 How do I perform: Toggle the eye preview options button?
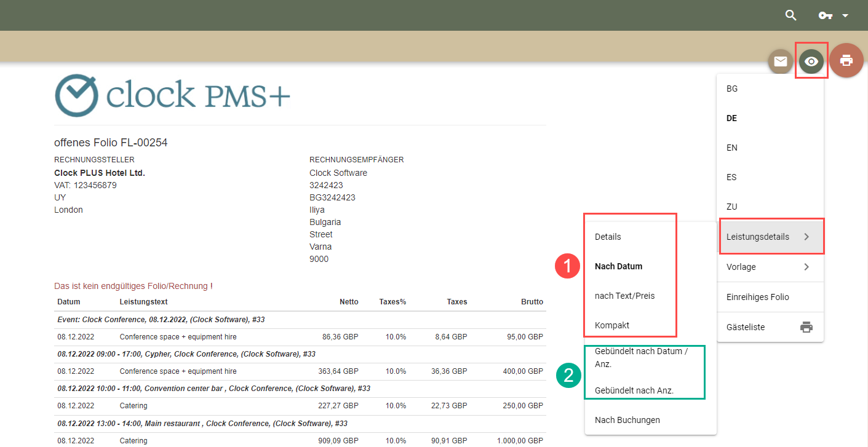pyautogui.click(x=812, y=61)
